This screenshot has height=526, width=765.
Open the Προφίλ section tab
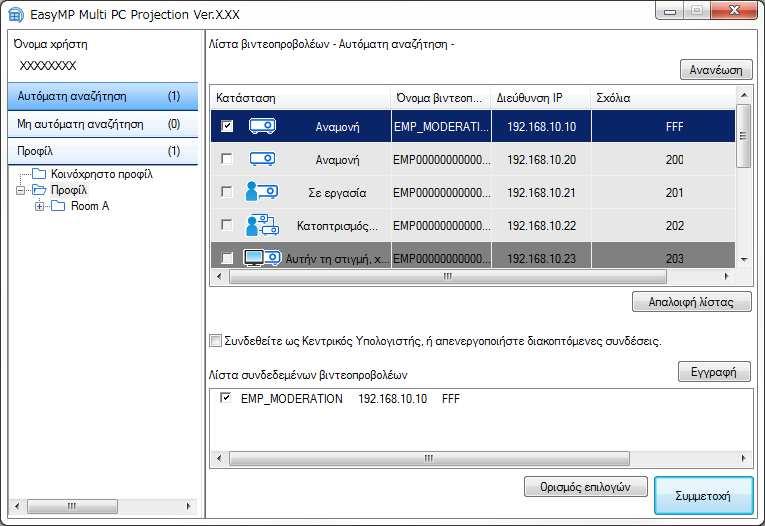103,151
